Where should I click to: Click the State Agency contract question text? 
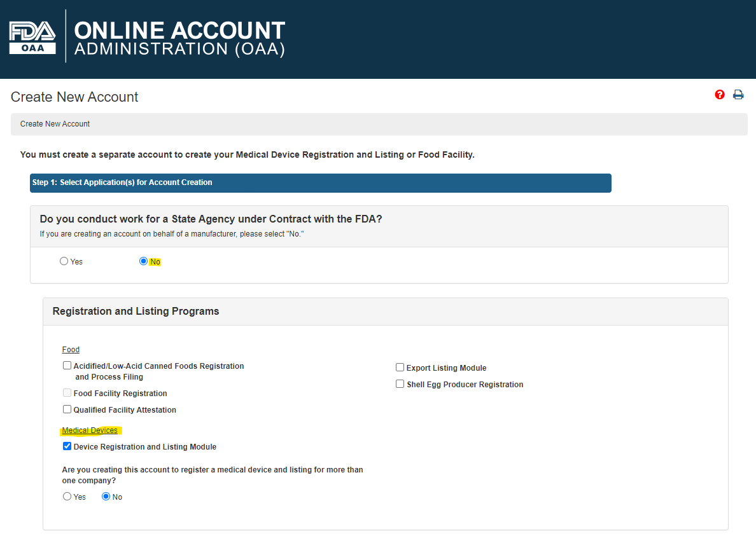[211, 219]
